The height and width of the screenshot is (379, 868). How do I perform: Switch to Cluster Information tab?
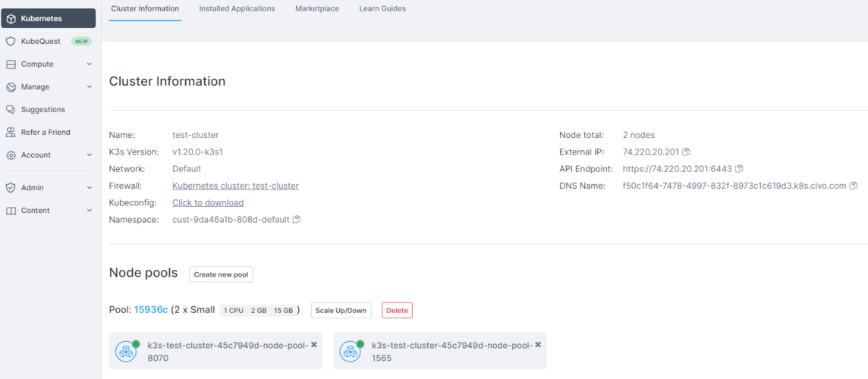pyautogui.click(x=145, y=9)
